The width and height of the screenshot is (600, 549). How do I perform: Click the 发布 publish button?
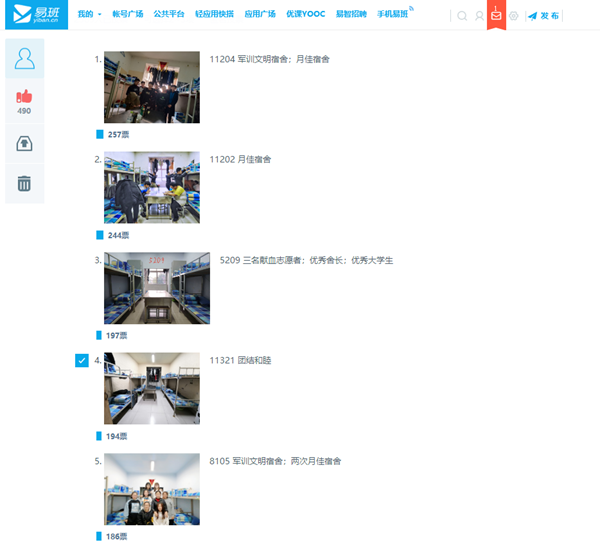(x=543, y=16)
